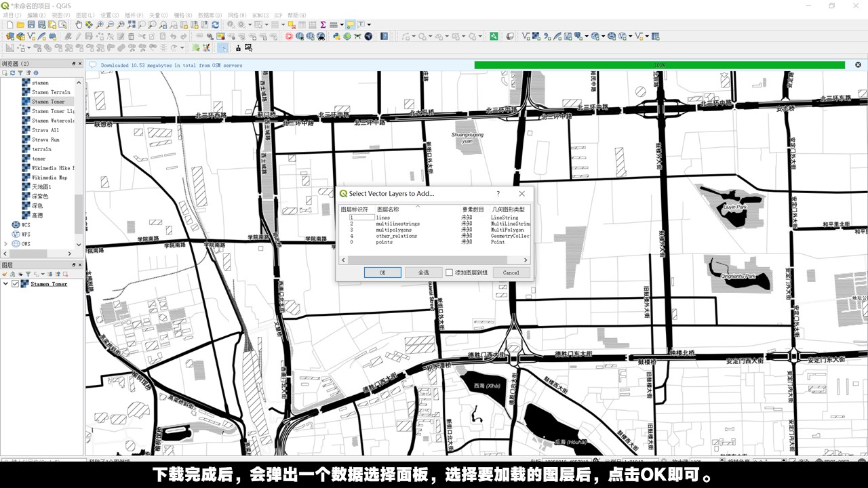Select Stamen Terrain in Browser tree

pyautogui.click(x=51, y=92)
